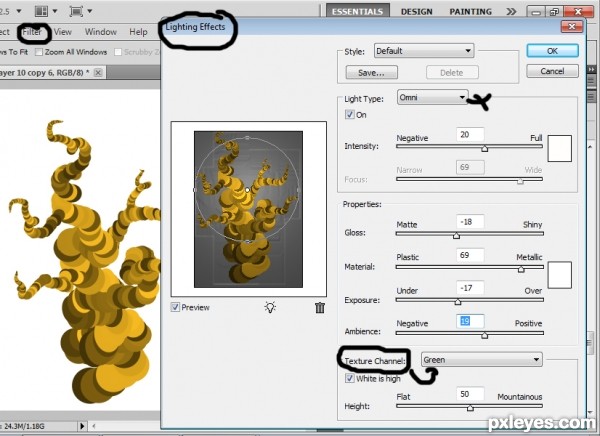This screenshot has width=600, height=436.
Task: Click the Lighting Effects preview thumbnail
Action: point(248,209)
